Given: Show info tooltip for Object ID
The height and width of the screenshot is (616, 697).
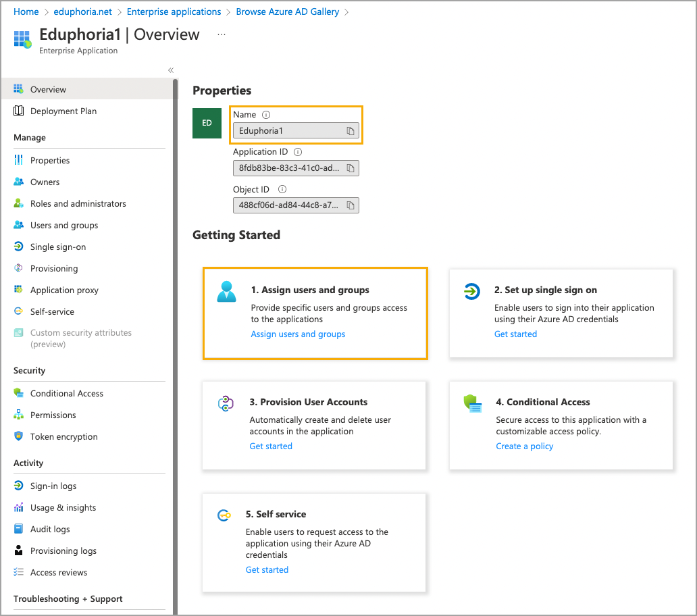Looking at the screenshot, I should 282,189.
